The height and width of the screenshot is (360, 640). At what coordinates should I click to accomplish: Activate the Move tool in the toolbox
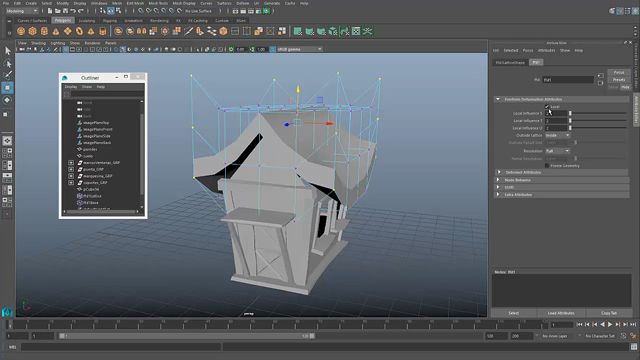click(7, 88)
